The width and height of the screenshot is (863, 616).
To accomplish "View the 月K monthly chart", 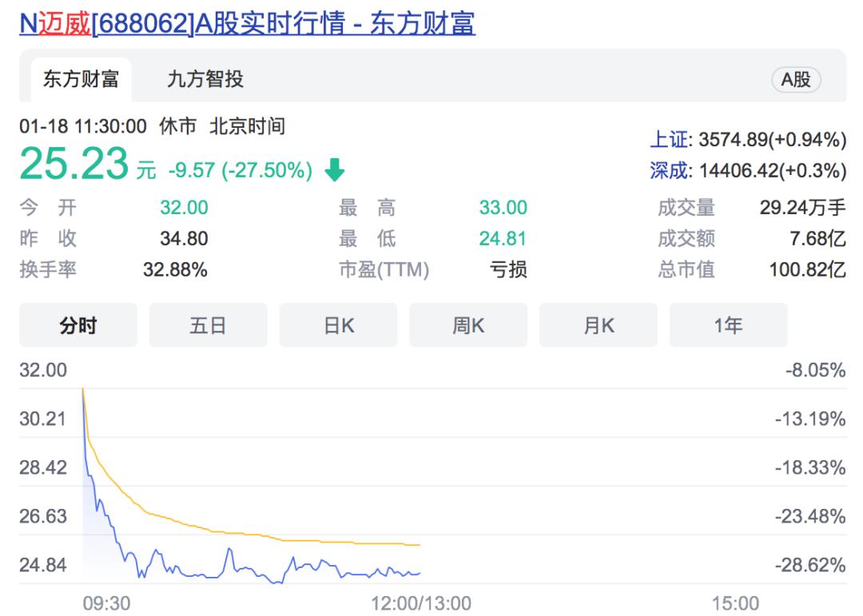I will pyautogui.click(x=599, y=325).
